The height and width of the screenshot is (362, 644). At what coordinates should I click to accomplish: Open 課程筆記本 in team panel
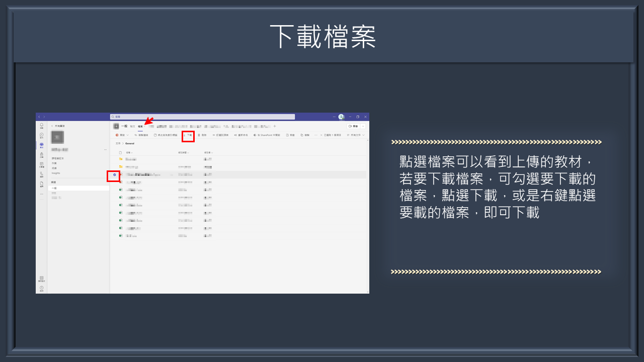57,158
